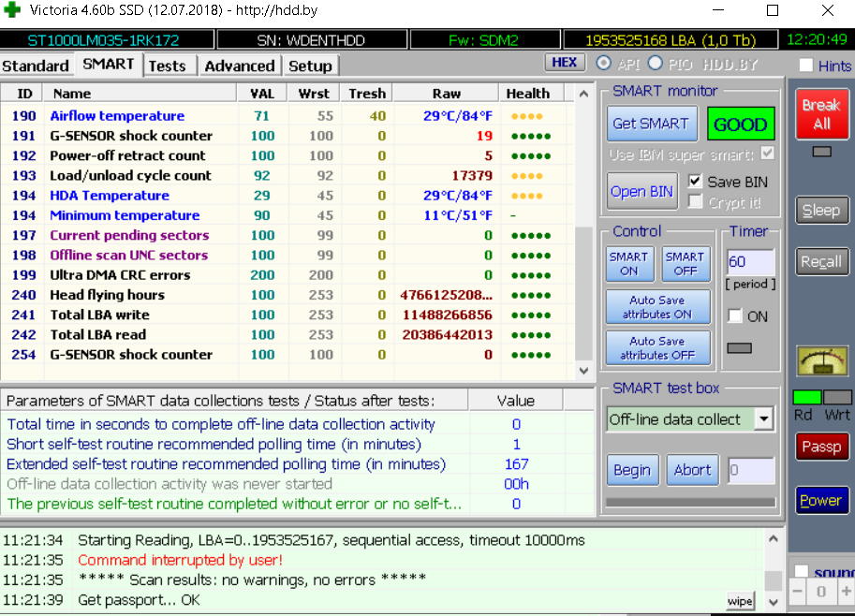
Task: Enable the Hints checkbox
Action: [x=805, y=66]
